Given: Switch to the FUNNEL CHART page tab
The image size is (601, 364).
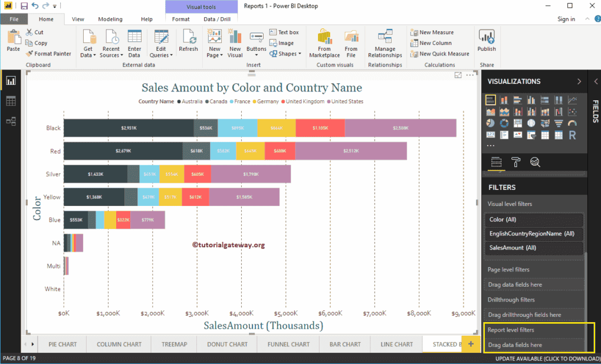Looking at the screenshot, I should (287, 344).
